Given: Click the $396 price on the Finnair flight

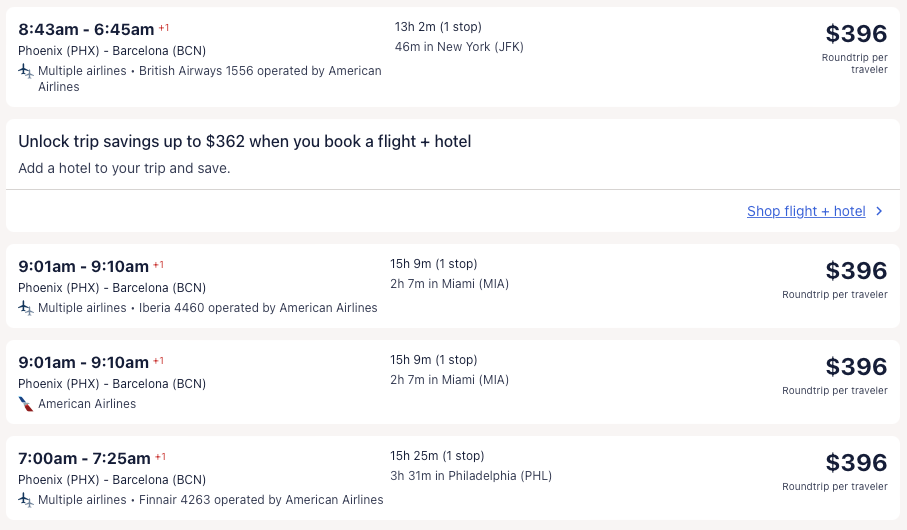Looking at the screenshot, I should (x=857, y=463).
